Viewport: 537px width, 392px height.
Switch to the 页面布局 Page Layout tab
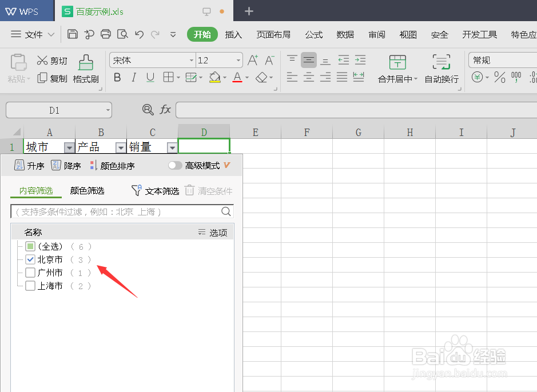(x=273, y=34)
